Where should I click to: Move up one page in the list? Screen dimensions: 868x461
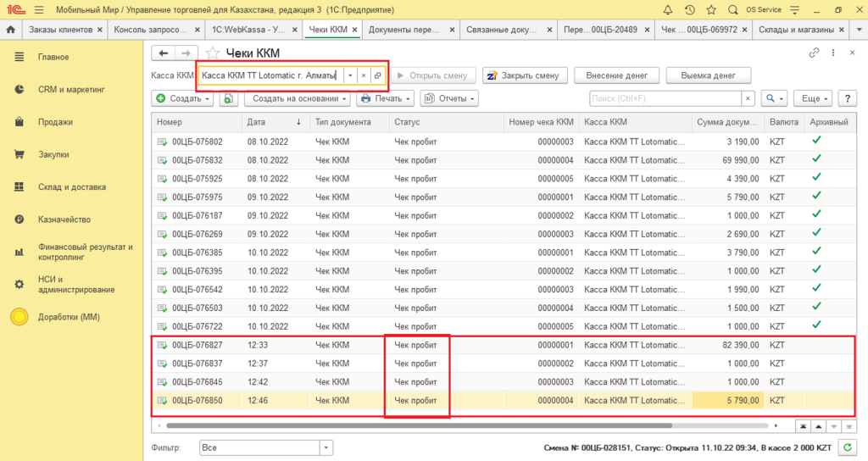point(818,426)
